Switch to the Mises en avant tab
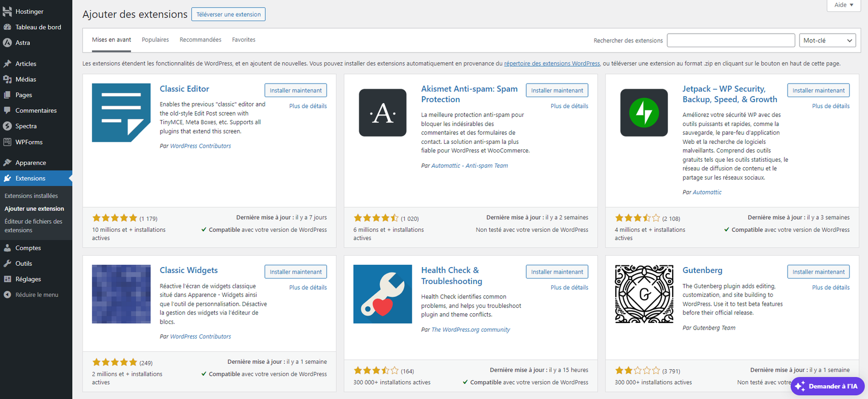The width and height of the screenshot is (868, 399). [x=111, y=40]
